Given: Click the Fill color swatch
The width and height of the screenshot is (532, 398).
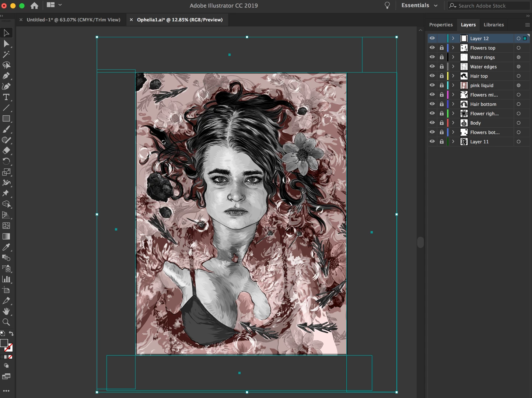Looking at the screenshot, I should coord(4,343).
